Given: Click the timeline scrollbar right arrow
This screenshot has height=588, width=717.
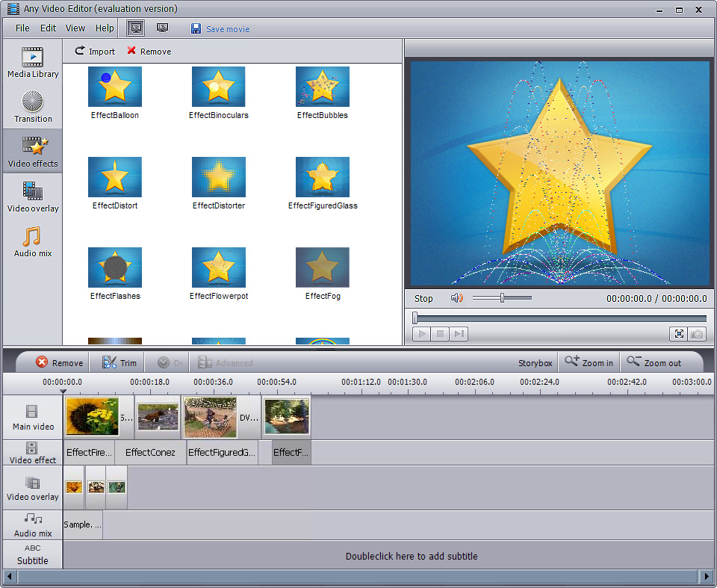Looking at the screenshot, I should 707,577.
